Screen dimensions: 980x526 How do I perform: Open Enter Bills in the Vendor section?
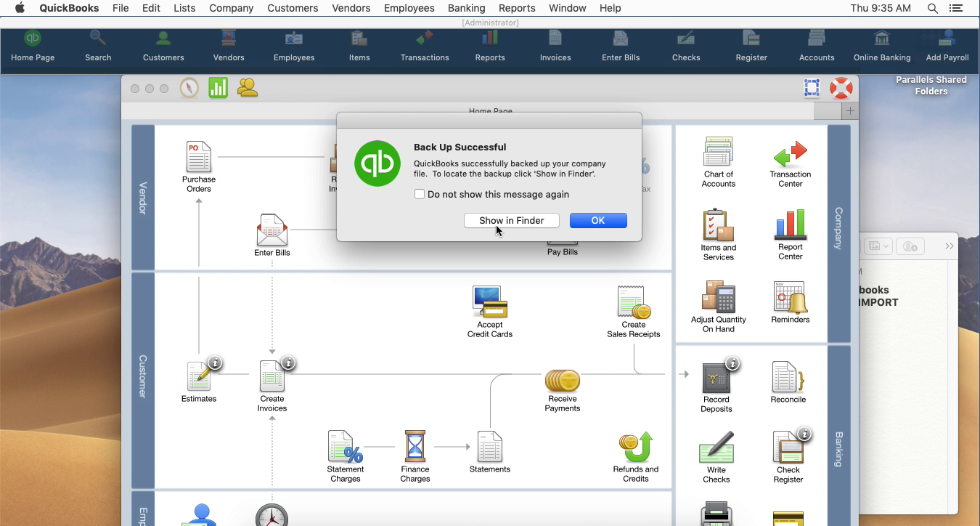[272, 235]
